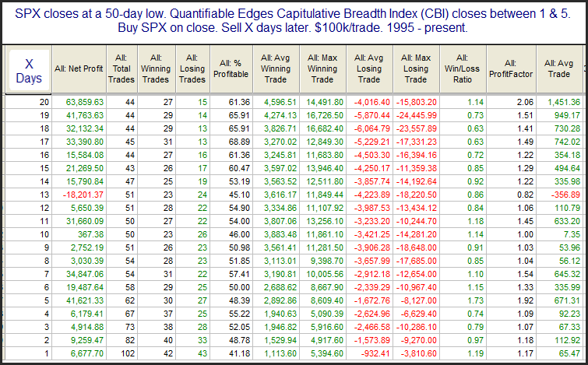Click win/loss ratio 0.97

[x=476, y=340]
